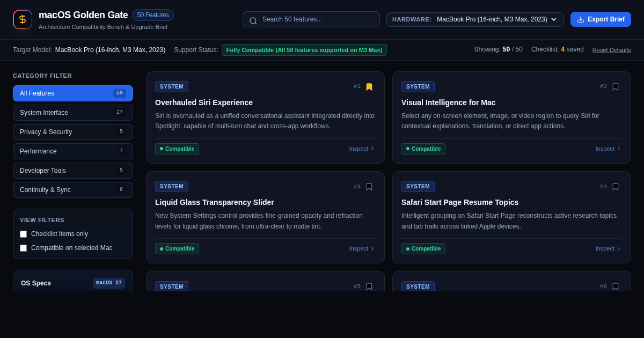
Task: Inspect Overhauled Siri Experience feature
Action: (362, 149)
